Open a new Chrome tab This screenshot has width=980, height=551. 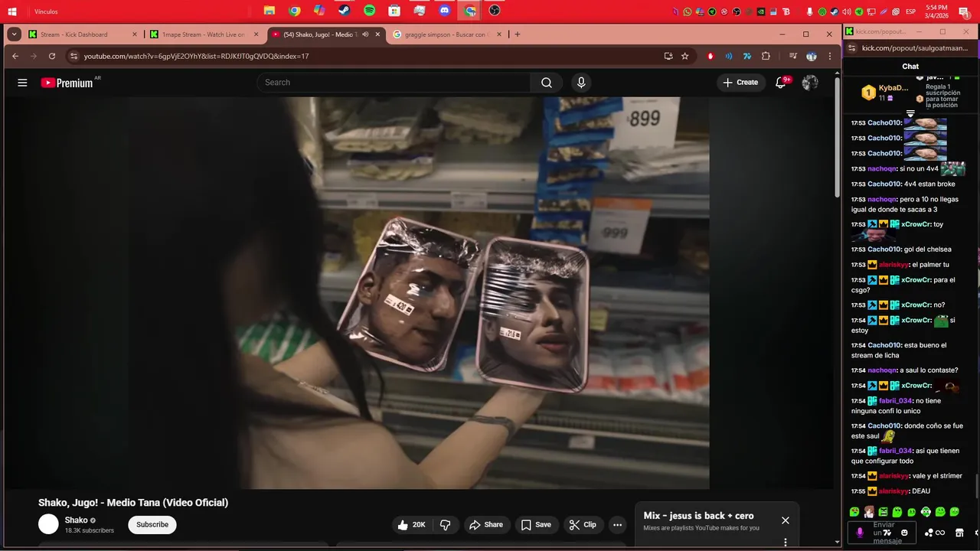pos(517,34)
